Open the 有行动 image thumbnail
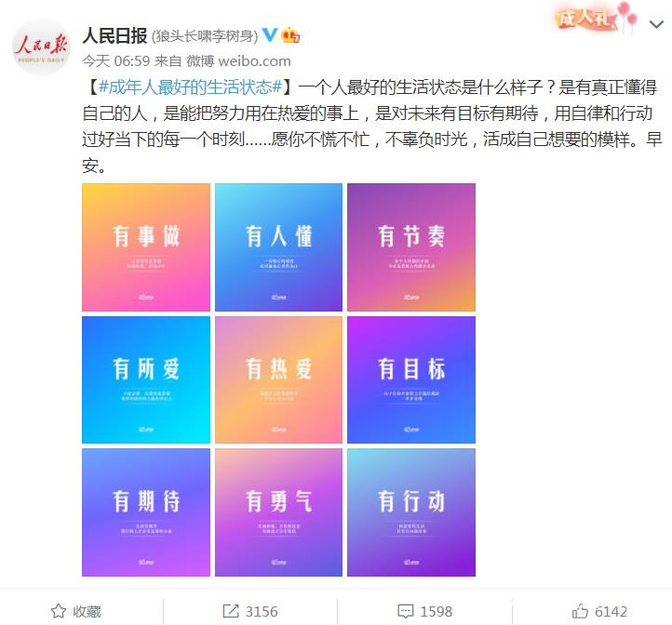 click(411, 512)
